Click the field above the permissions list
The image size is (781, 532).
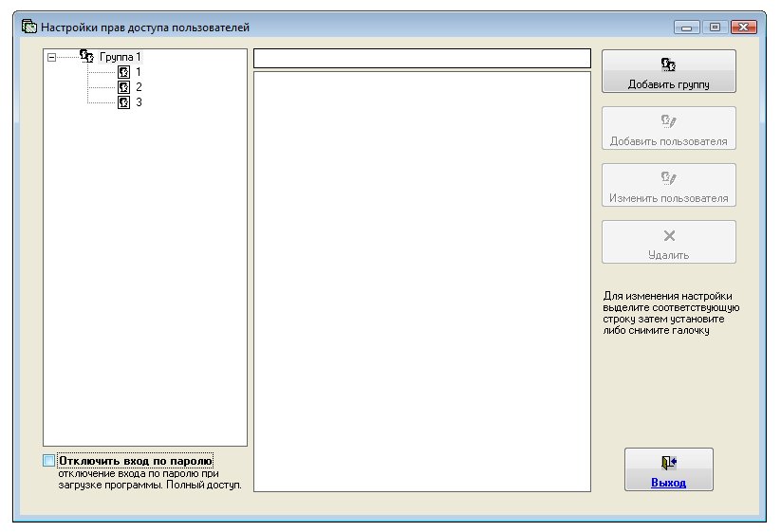(x=422, y=58)
